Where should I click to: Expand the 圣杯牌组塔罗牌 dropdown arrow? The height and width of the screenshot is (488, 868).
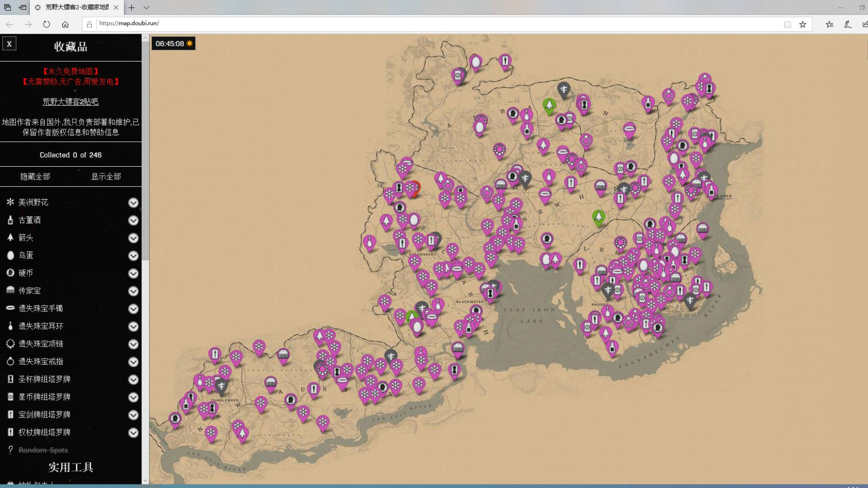coord(133,380)
